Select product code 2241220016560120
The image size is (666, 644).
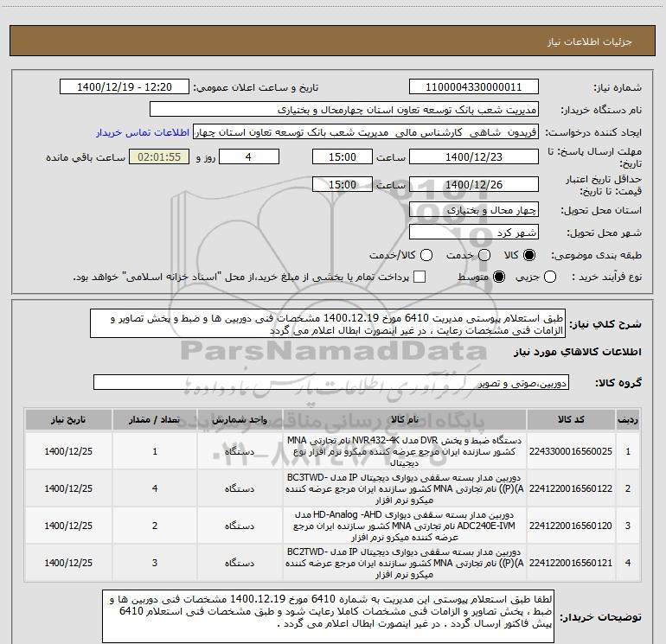571,526
